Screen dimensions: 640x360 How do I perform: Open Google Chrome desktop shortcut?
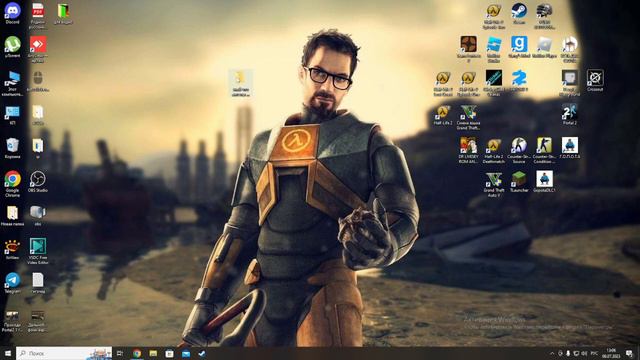click(12, 184)
